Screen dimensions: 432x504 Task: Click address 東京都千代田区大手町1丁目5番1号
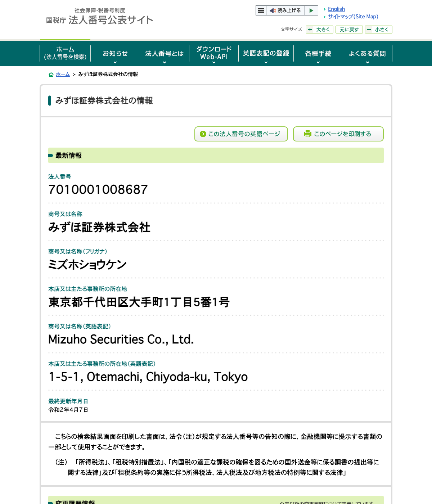pyautogui.click(x=139, y=302)
